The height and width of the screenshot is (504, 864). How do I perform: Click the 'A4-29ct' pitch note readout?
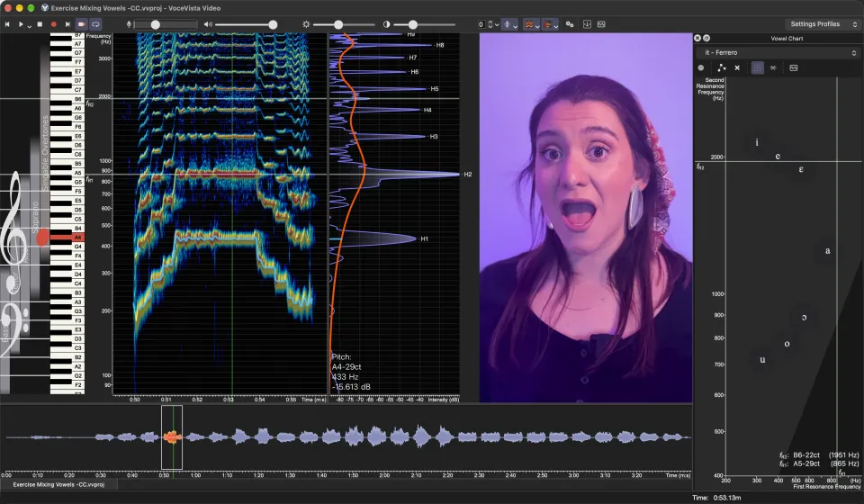pos(346,367)
